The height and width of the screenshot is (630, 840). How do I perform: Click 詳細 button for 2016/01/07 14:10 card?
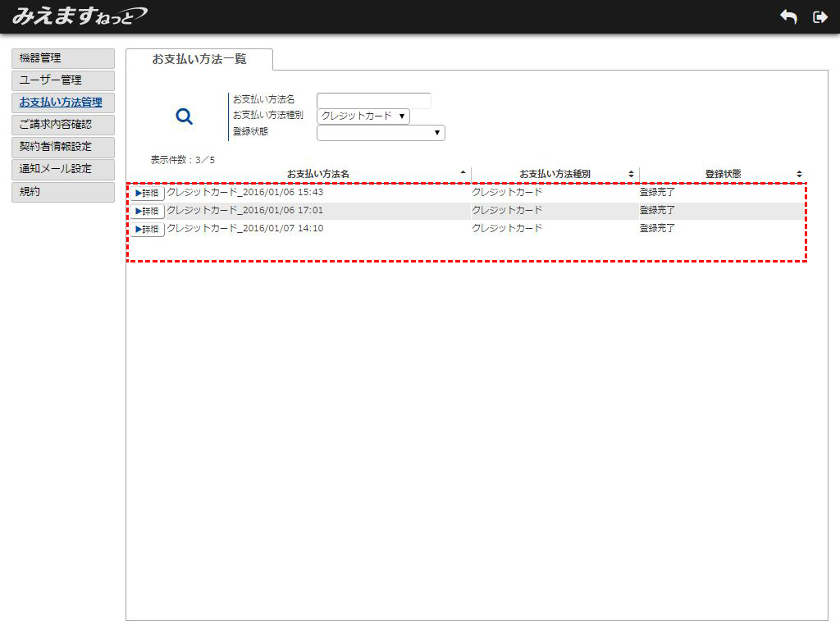[x=148, y=230]
